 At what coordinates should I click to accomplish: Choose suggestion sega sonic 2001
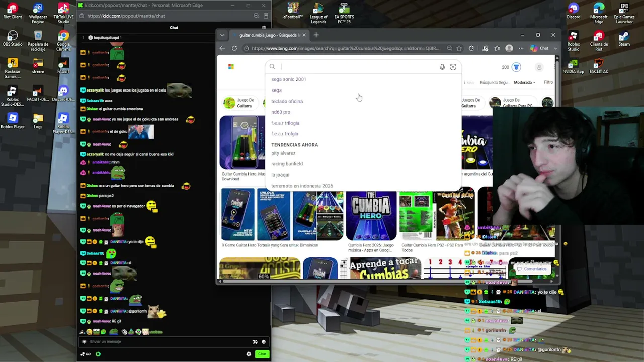tap(289, 79)
